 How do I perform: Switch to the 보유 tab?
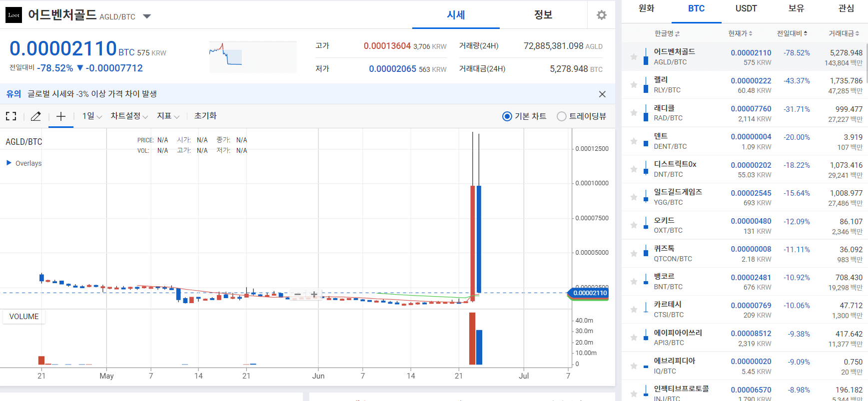pyautogui.click(x=796, y=8)
